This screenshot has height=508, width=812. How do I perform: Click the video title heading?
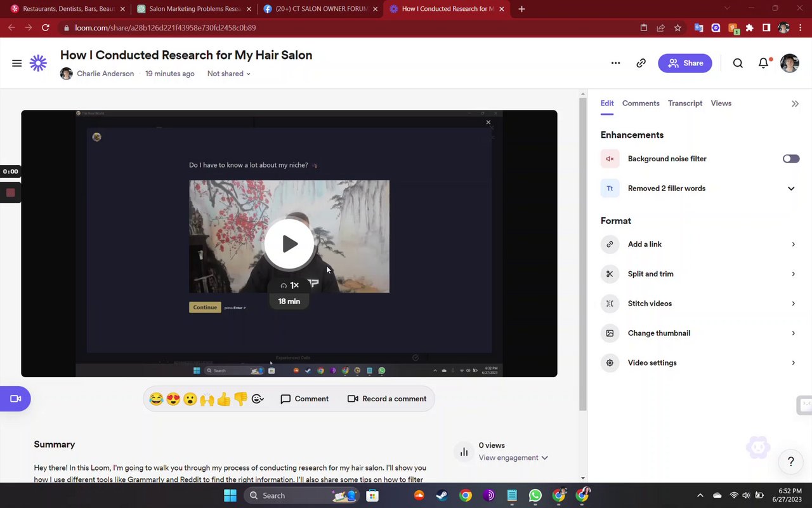(x=187, y=55)
